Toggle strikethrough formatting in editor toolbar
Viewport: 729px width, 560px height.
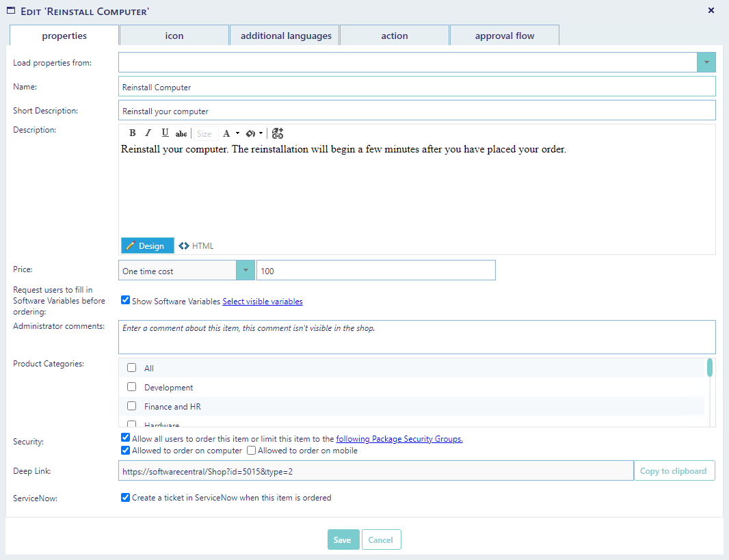(181, 134)
